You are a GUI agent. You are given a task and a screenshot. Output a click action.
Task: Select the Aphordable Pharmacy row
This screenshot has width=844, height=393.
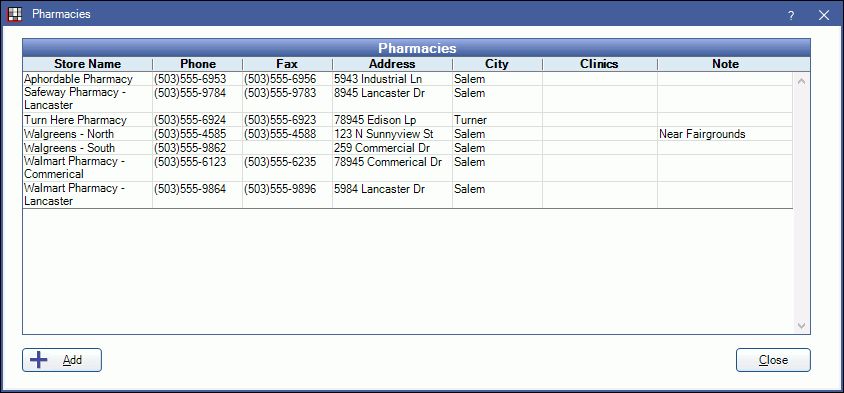point(407,79)
